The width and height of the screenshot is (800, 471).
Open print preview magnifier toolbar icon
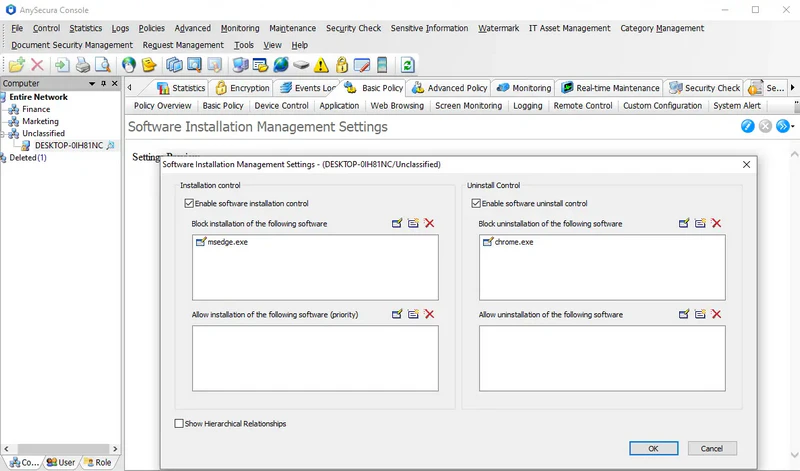tap(103, 65)
